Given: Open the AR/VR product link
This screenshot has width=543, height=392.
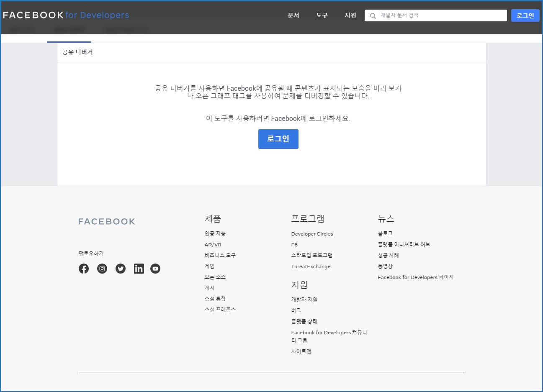Looking at the screenshot, I should pos(213,245).
